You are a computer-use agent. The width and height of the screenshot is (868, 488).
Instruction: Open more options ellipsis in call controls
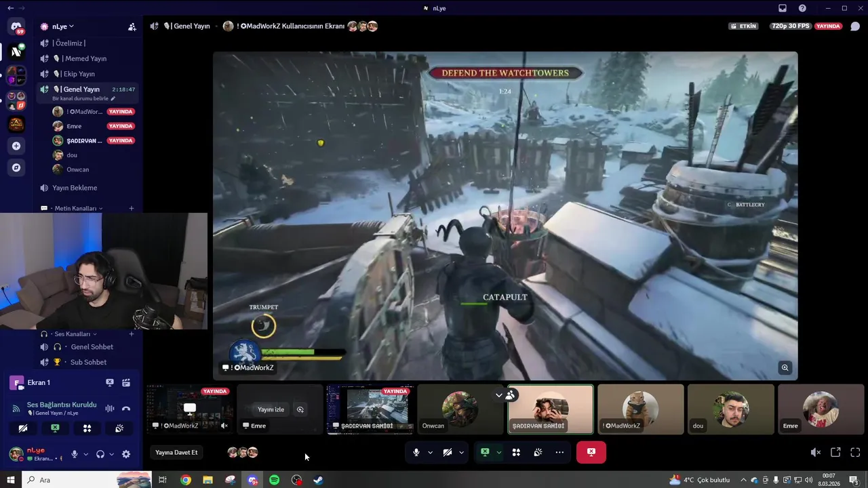[x=559, y=452]
